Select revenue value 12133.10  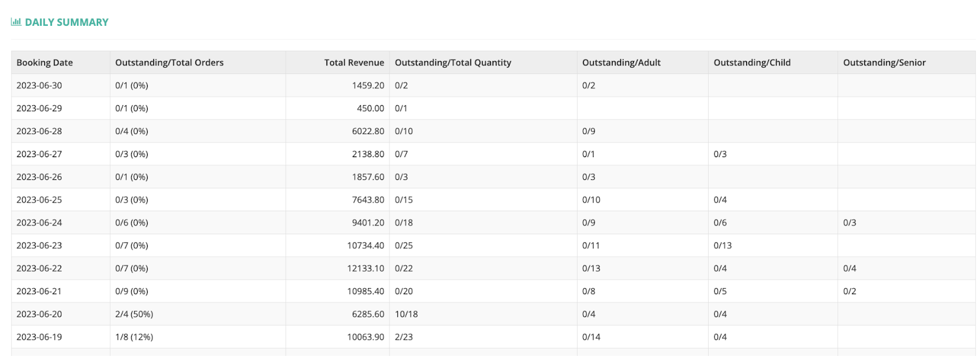pos(366,269)
